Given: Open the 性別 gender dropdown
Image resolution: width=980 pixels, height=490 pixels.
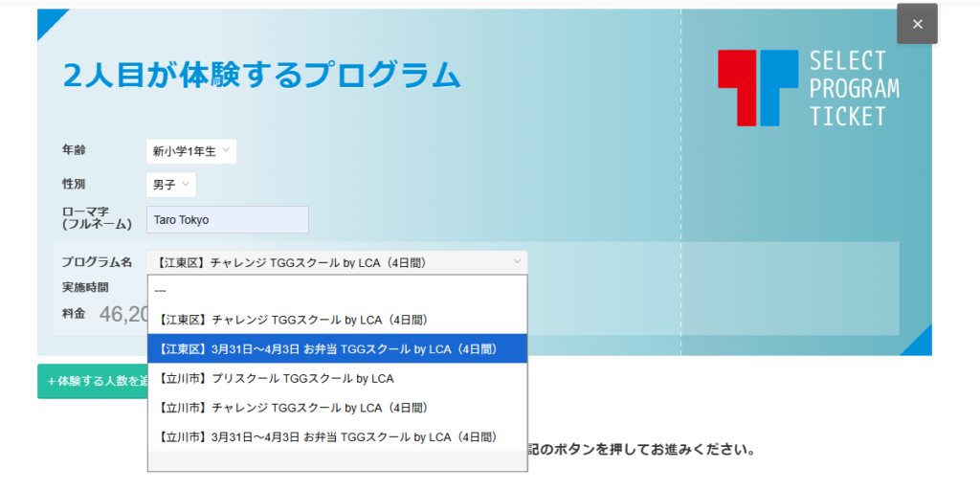Looking at the screenshot, I should tap(171, 185).
